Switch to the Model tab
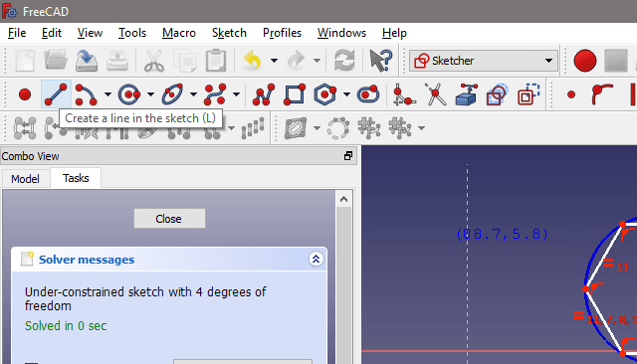The height and width of the screenshot is (364, 637). (x=25, y=179)
